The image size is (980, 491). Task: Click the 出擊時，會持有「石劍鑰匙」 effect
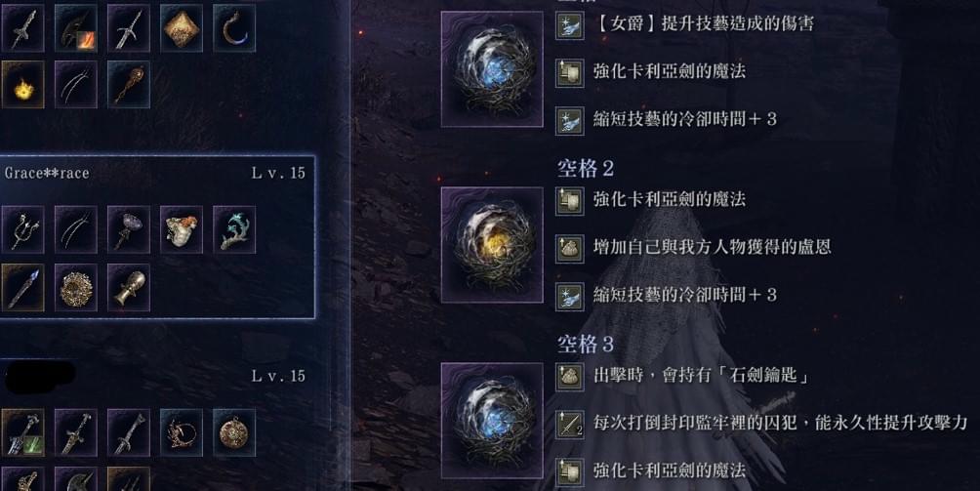click(x=701, y=376)
